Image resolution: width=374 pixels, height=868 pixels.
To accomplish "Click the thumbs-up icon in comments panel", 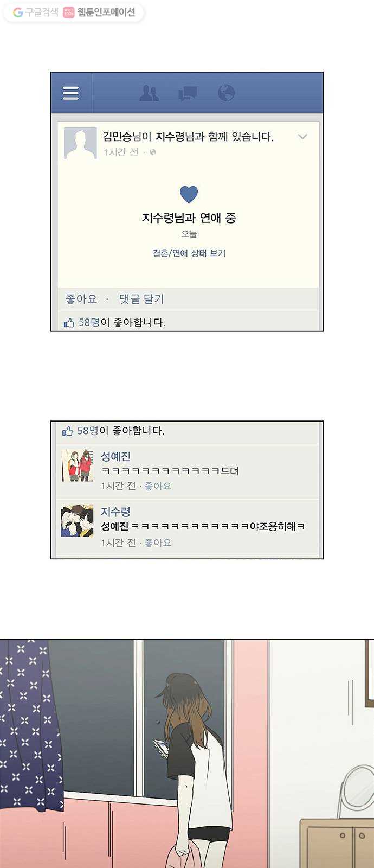I will (67, 431).
